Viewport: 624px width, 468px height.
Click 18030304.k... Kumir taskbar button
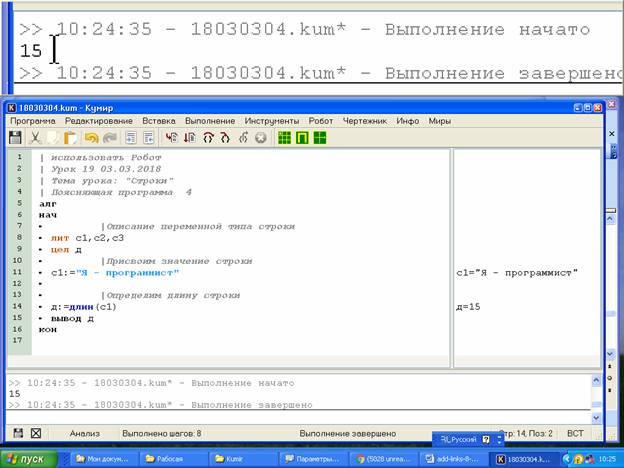(523, 459)
